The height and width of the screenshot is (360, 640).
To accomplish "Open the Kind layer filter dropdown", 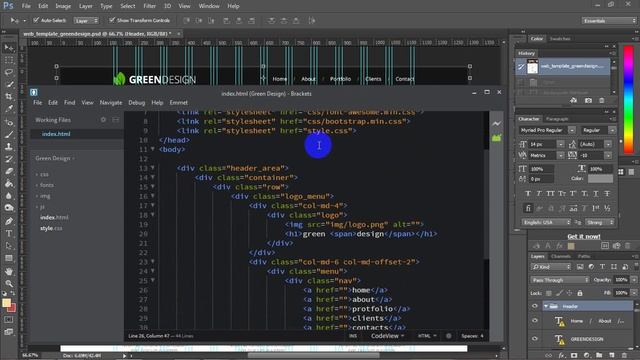I will (551, 267).
